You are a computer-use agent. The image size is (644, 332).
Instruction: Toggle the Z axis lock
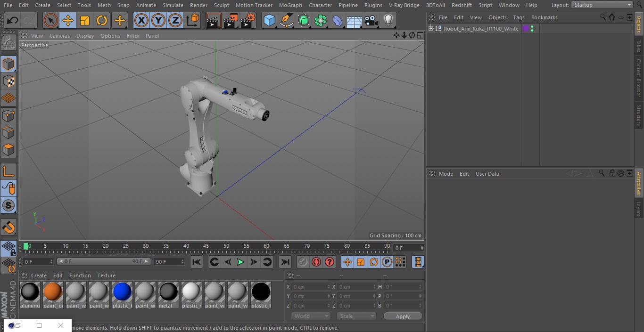coord(175,20)
